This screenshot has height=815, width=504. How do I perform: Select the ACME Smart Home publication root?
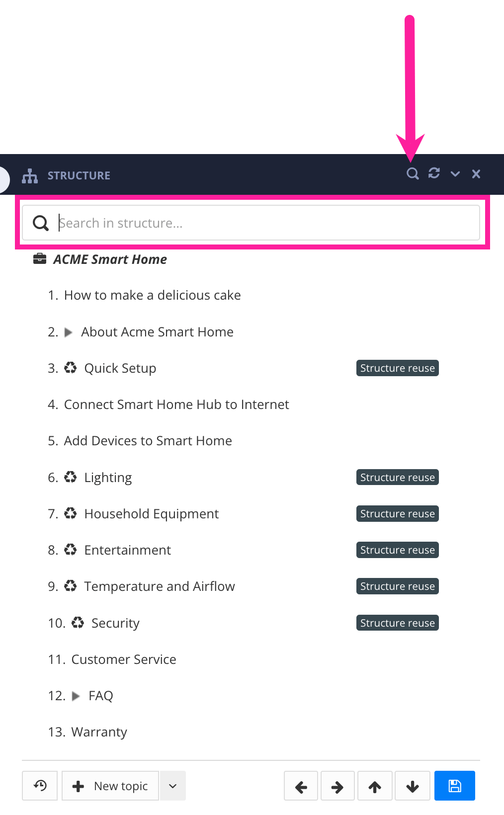109,259
